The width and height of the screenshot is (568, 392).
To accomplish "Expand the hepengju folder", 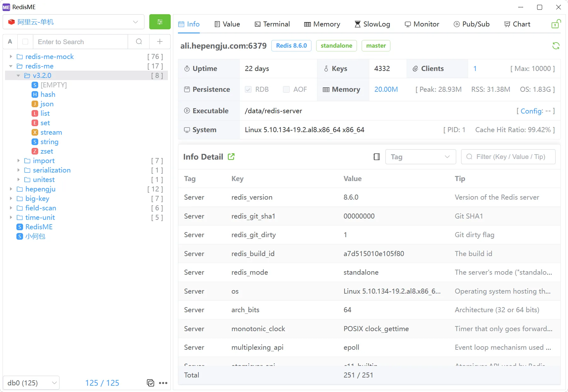I will click(x=11, y=189).
